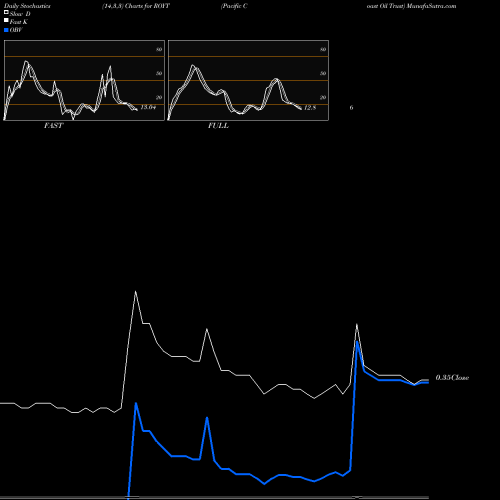Click the 'Daily Stochastics' title text
500x500 pixels.
coord(27,6)
